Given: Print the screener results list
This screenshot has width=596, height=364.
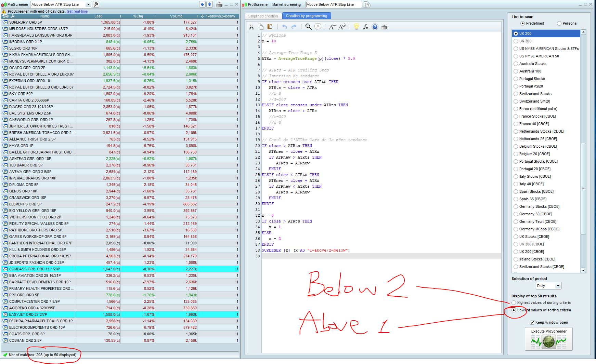Looking at the screenshot, I should [x=219, y=4].
